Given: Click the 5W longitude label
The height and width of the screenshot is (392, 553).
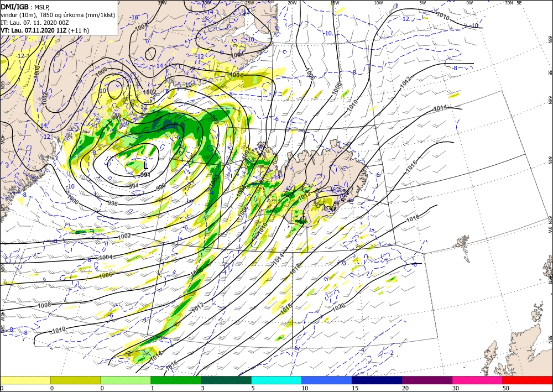Looking at the screenshot, I should (x=423, y=2).
